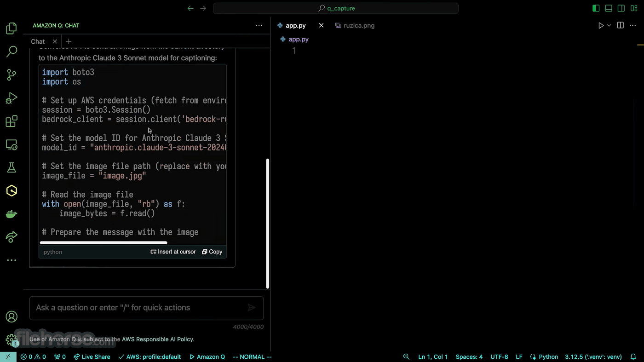Open the Explorer view in activity bar

tap(11, 29)
